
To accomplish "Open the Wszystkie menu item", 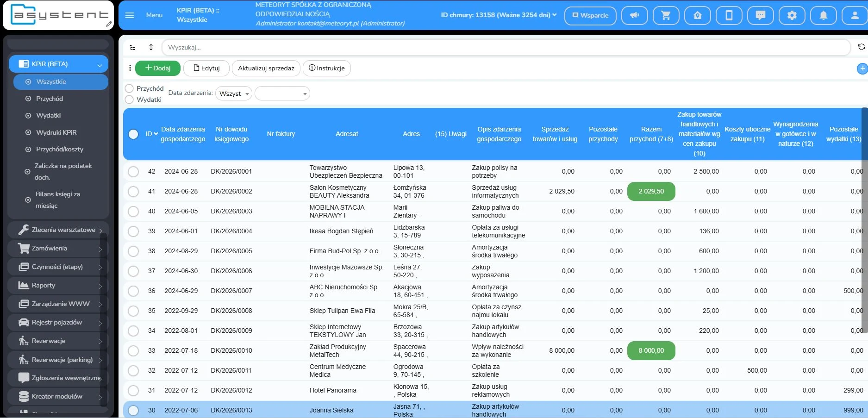I will pyautogui.click(x=61, y=81).
